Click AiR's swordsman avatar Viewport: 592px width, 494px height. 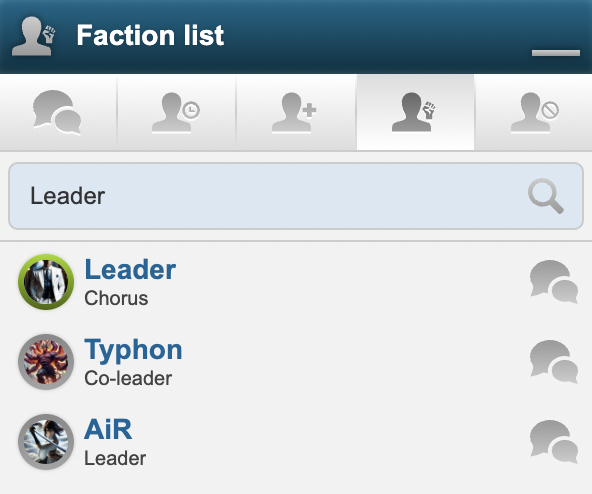click(x=46, y=442)
